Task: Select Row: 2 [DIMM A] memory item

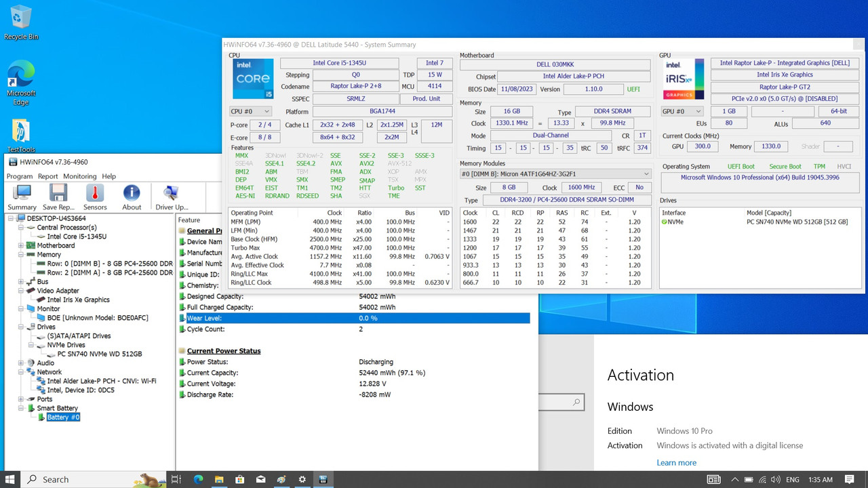Action: coord(109,272)
